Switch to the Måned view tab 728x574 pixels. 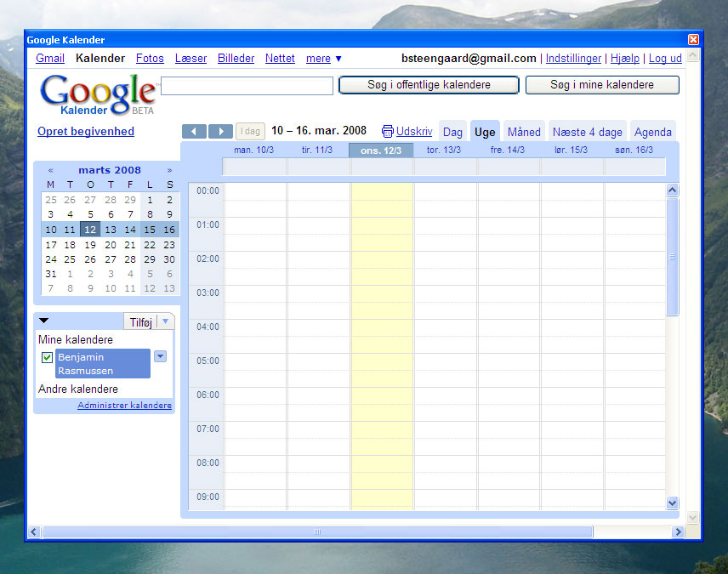click(524, 132)
